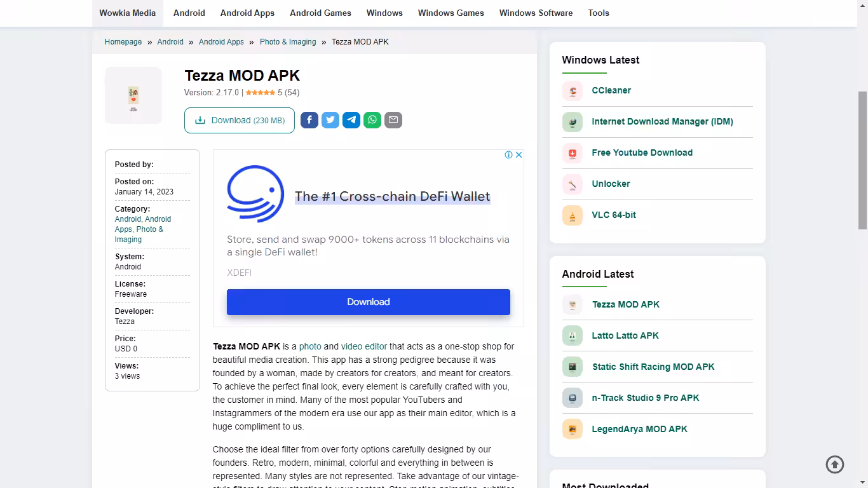The width and height of the screenshot is (868, 488).
Task: Open the Windows Software menu
Action: (x=536, y=13)
